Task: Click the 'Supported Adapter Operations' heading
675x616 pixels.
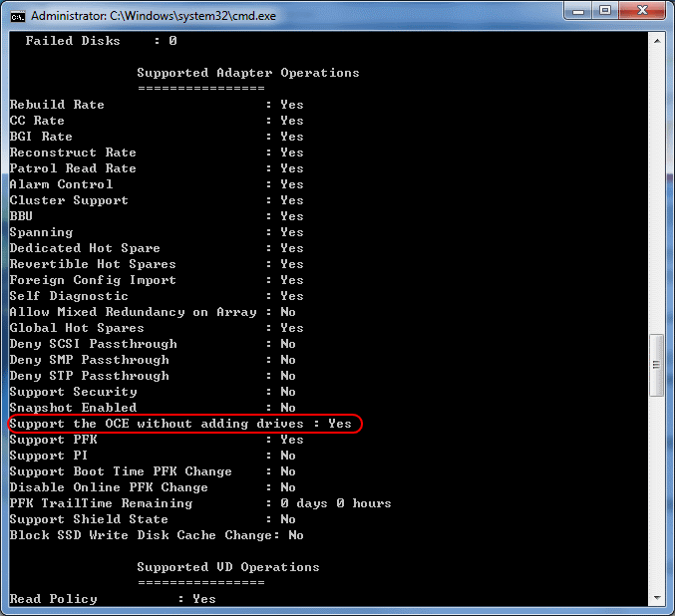Action: pos(248,73)
